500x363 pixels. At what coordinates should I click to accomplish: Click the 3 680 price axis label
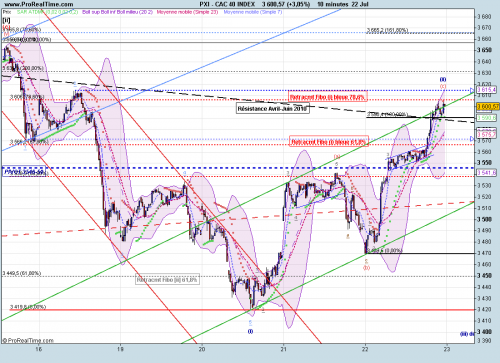click(x=484, y=17)
